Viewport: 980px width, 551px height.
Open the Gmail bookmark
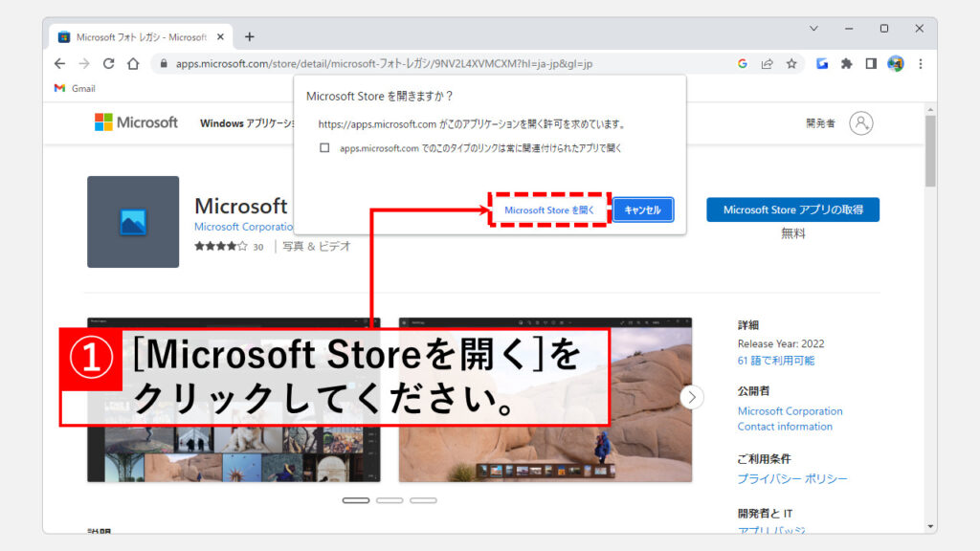pos(75,88)
